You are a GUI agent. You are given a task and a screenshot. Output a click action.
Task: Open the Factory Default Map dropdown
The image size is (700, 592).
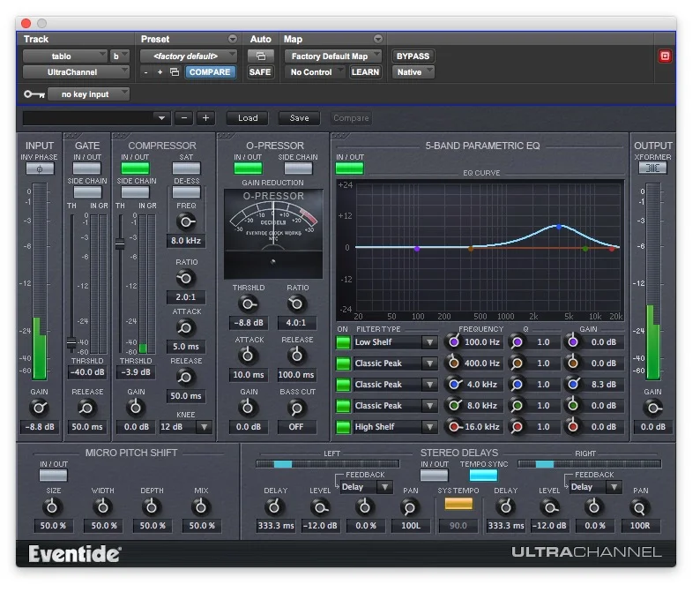[333, 56]
